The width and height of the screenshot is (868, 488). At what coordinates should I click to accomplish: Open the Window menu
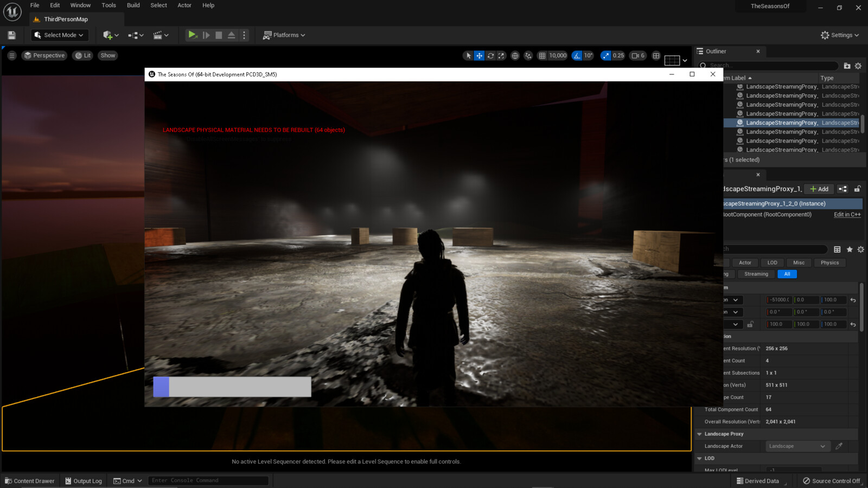(x=80, y=5)
